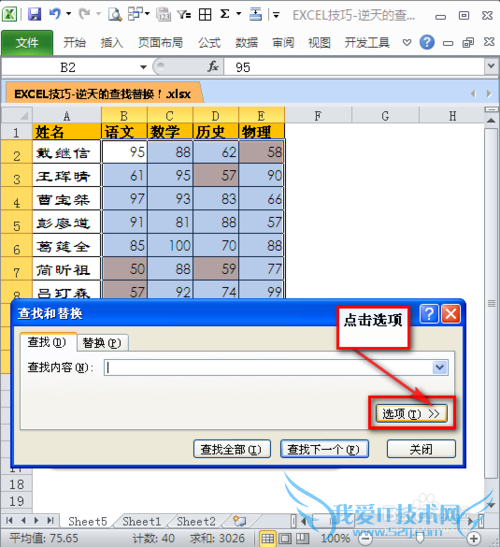The image size is (500, 547).
Task: Click the blue Help question mark icon
Action: point(427,42)
